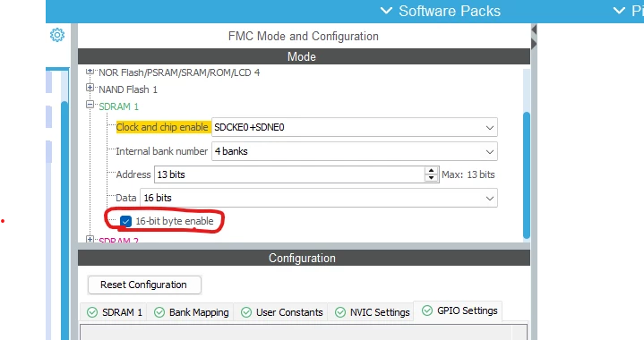This screenshot has width=644, height=340.
Task: Click the Address 13 bits field
Action: click(289, 174)
